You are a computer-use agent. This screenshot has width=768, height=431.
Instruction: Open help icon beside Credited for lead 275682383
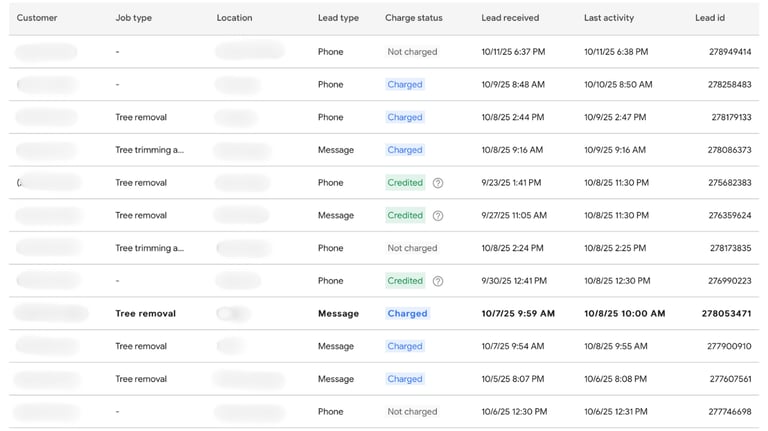point(438,183)
